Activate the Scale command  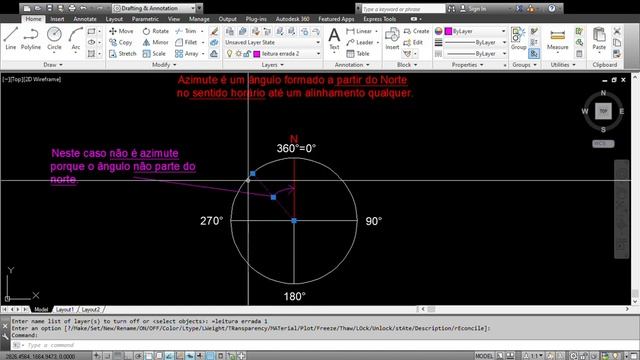pos(154,53)
